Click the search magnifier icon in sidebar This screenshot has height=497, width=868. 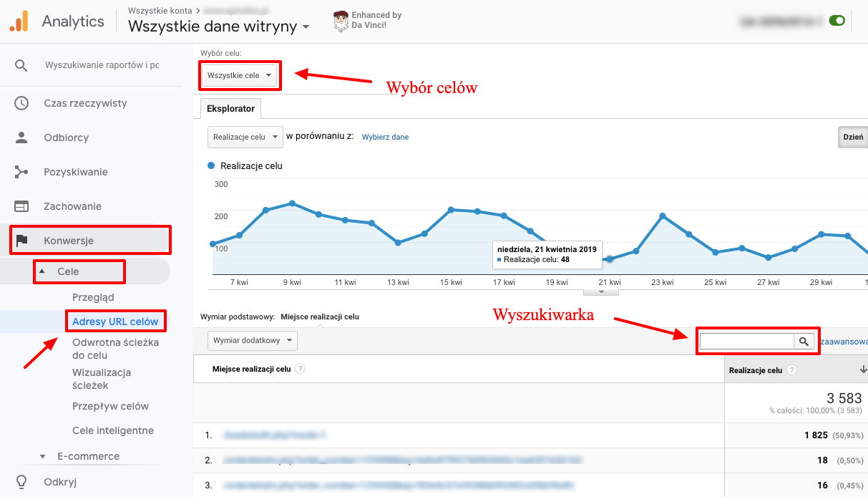click(x=21, y=65)
